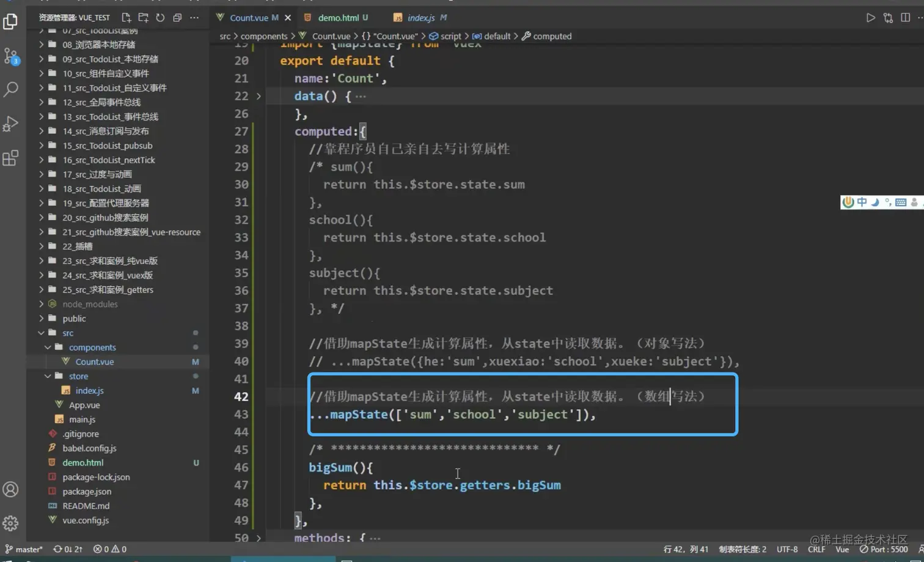This screenshot has width=924, height=562.
Task: Click the line and column position indicator
Action: 686,549
